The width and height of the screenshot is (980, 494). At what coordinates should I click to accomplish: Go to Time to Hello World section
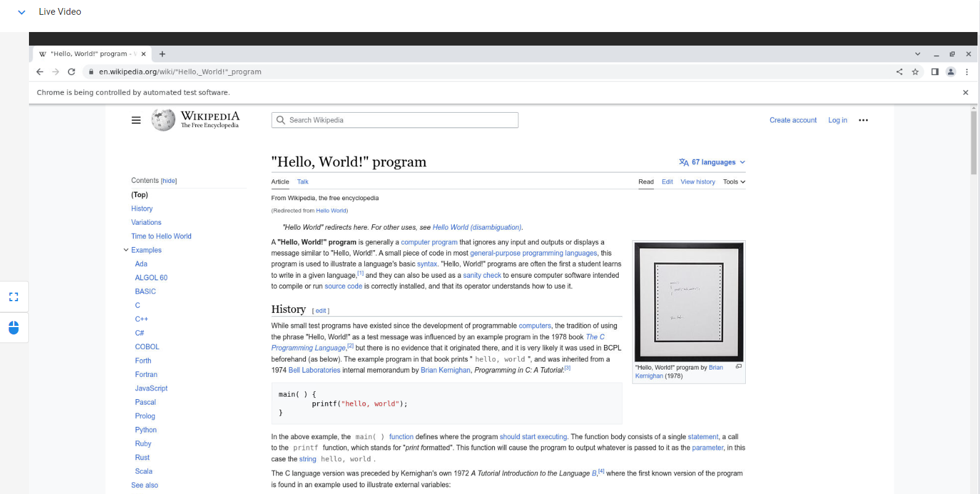161,237
